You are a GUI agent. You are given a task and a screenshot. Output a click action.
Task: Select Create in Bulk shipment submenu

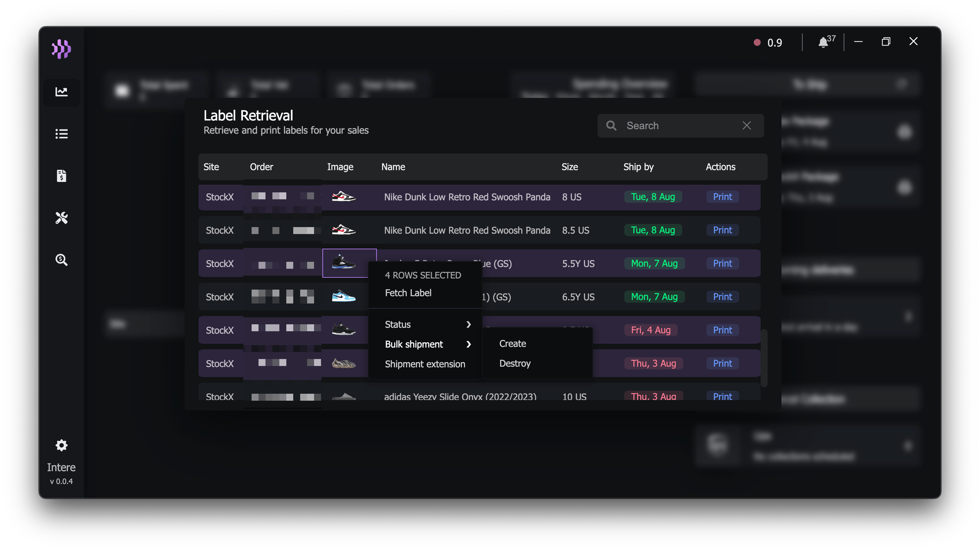click(x=513, y=343)
